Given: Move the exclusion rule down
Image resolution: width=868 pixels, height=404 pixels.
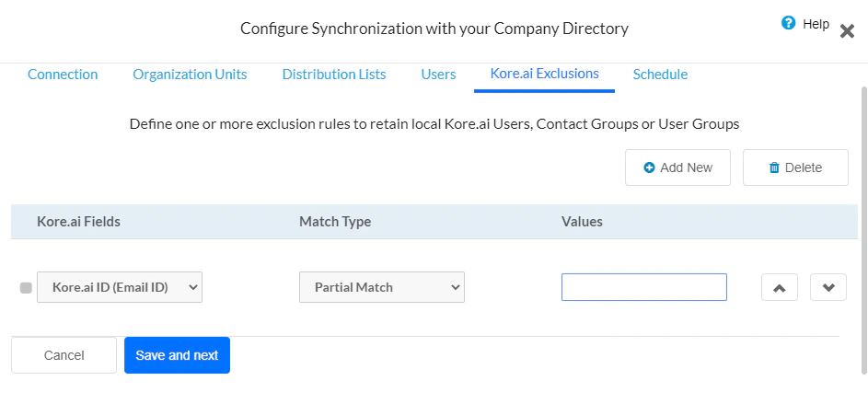Looking at the screenshot, I should 828,287.
